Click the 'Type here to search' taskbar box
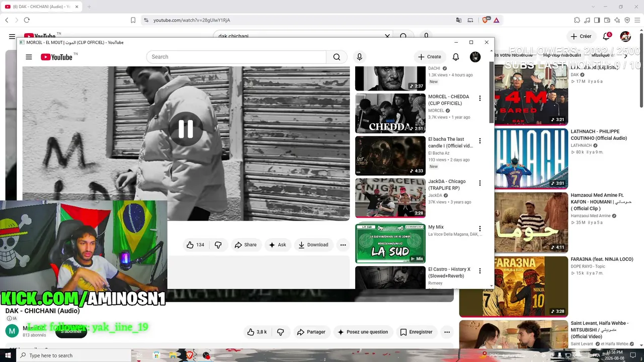The image size is (644, 362). click(x=73, y=355)
